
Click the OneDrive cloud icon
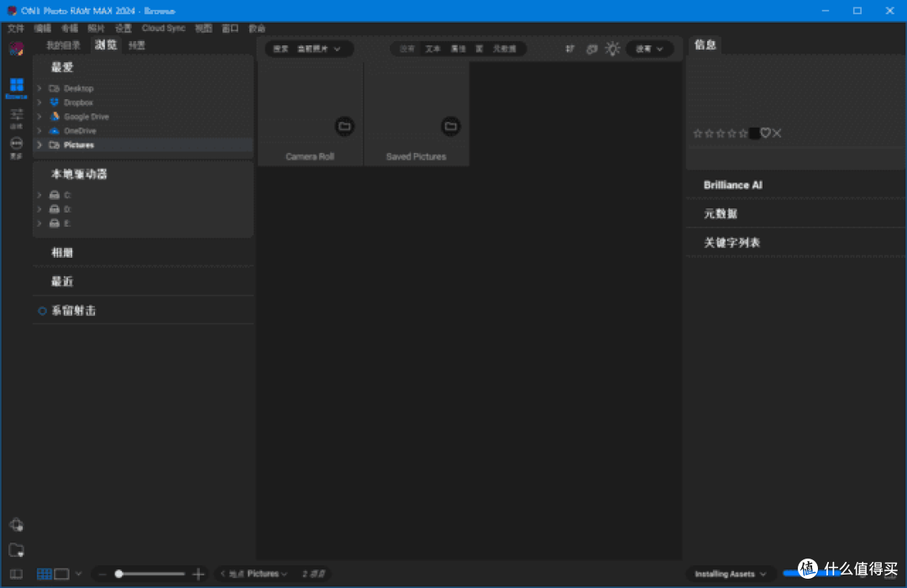coord(55,131)
